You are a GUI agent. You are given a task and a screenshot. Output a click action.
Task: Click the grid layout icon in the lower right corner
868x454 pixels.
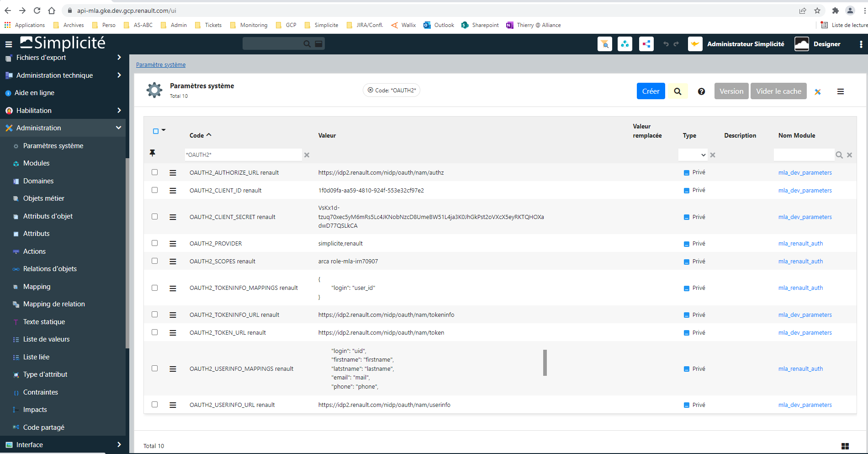coord(845,446)
